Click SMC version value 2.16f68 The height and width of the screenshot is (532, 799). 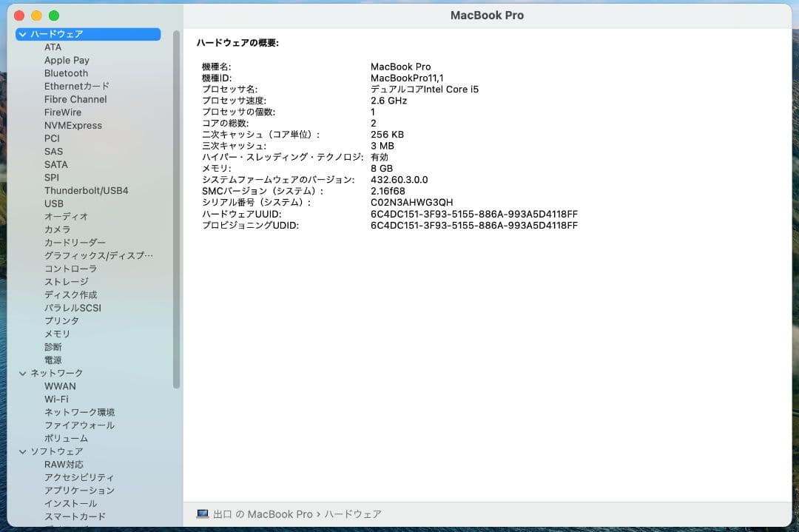click(x=388, y=191)
